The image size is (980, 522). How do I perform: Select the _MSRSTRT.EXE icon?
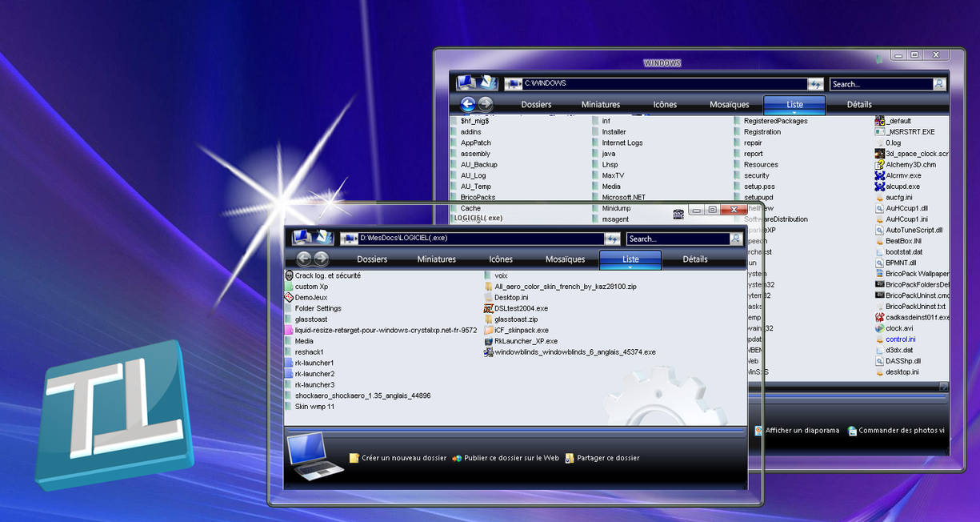click(879, 132)
